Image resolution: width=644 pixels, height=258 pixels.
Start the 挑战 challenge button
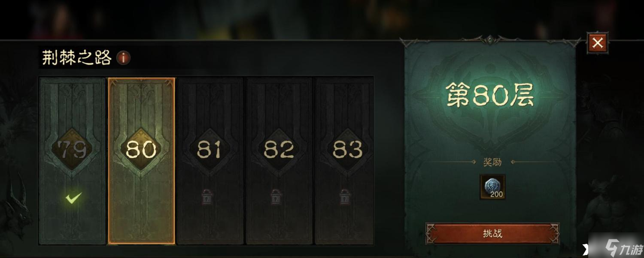click(492, 234)
